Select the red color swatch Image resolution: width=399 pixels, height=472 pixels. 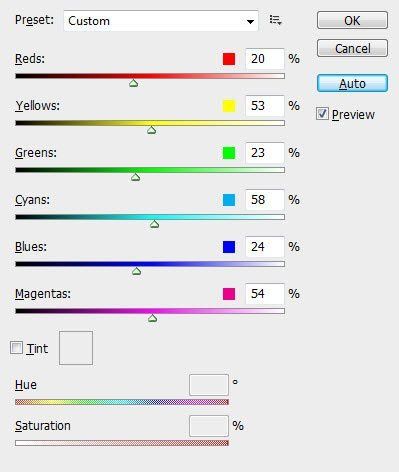point(229,59)
